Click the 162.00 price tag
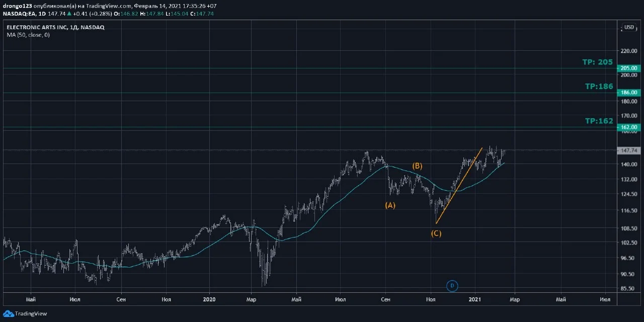The image size is (644, 322). [629, 127]
